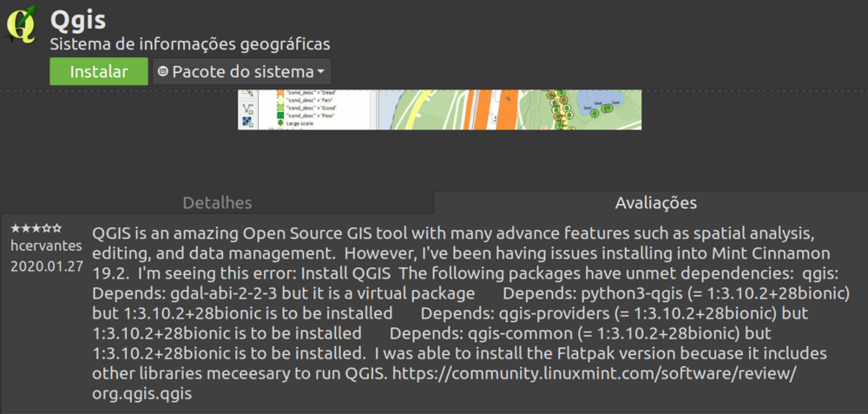This screenshot has height=414, width=868.
Task: Click the dark green 'Poor' legend swatch
Action: click(x=280, y=114)
